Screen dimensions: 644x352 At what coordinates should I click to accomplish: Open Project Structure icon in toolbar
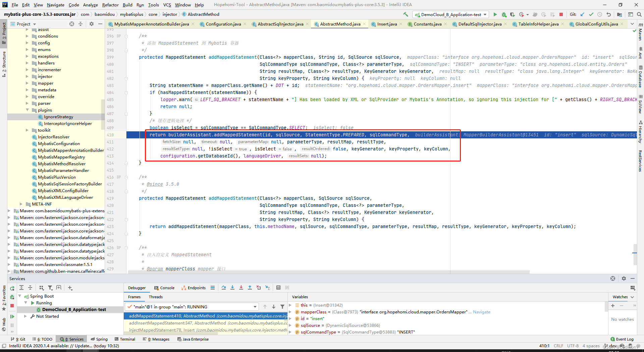[x=619, y=14]
